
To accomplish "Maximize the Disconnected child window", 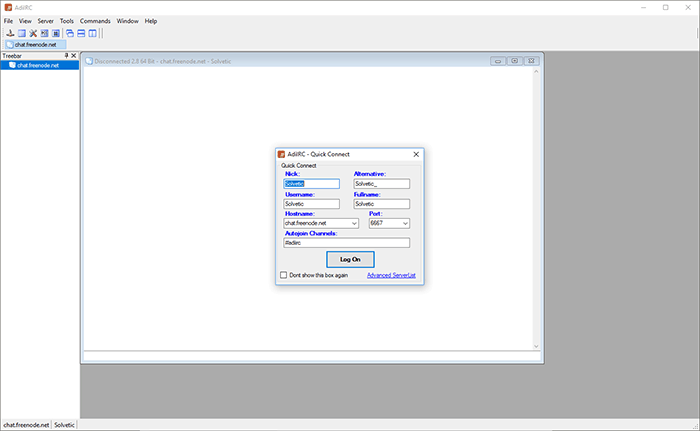I will pyautogui.click(x=515, y=61).
